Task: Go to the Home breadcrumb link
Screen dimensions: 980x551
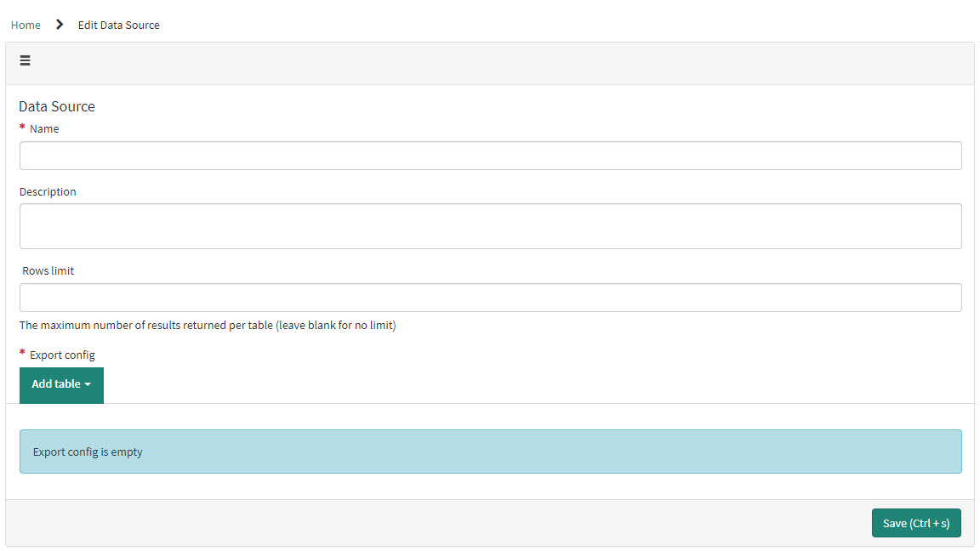Action: tap(26, 25)
